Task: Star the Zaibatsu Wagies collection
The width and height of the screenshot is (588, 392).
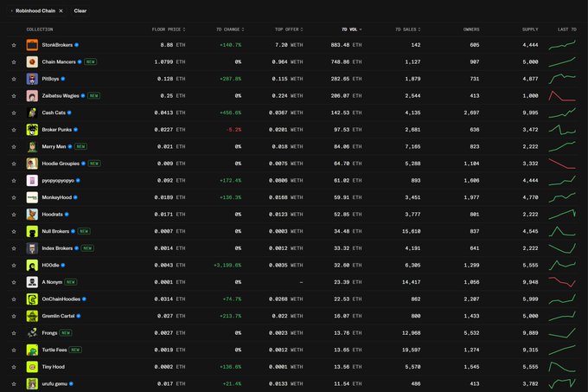Action: point(14,96)
